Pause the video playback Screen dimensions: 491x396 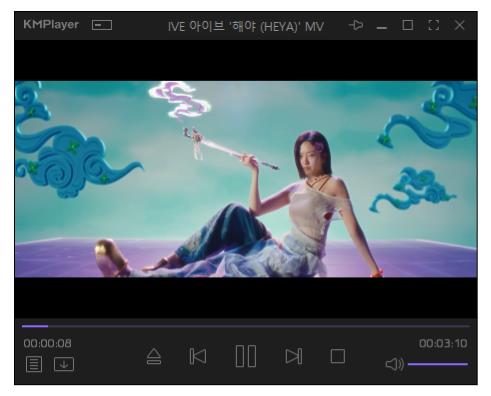tap(246, 356)
